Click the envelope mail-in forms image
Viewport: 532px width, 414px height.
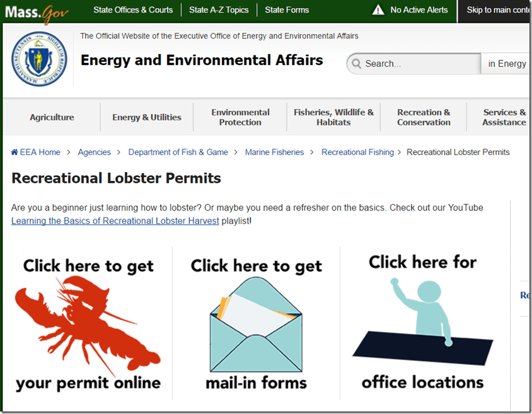[x=256, y=325]
